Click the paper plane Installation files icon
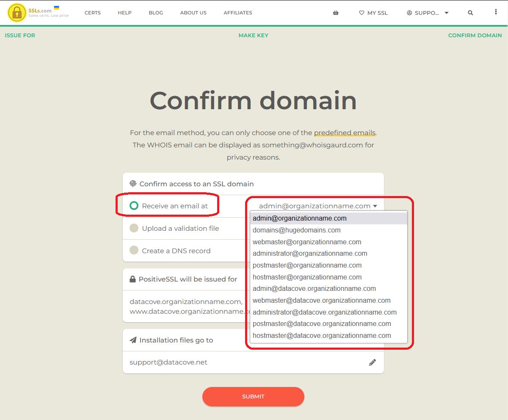Viewport: 508px width, 420px height. [x=133, y=340]
